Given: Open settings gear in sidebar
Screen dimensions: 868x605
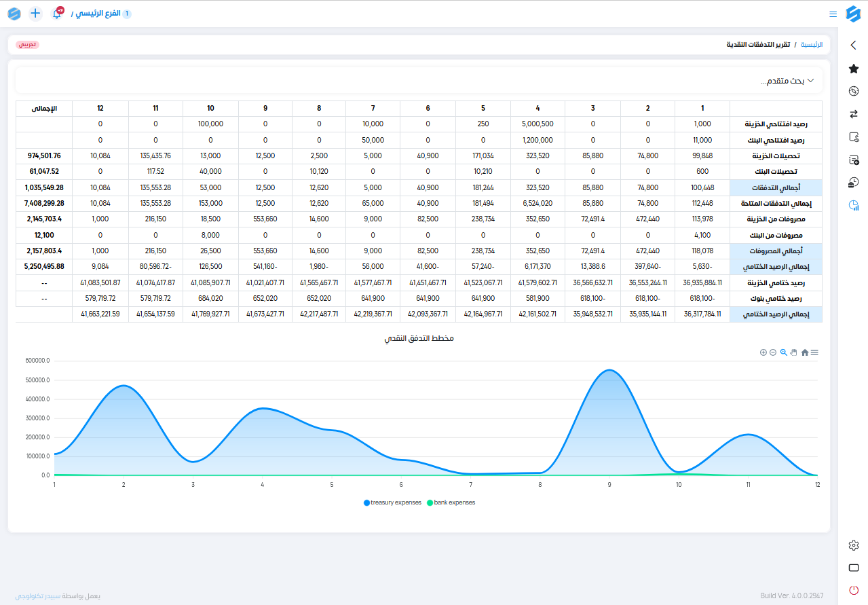Looking at the screenshot, I should [x=854, y=545].
